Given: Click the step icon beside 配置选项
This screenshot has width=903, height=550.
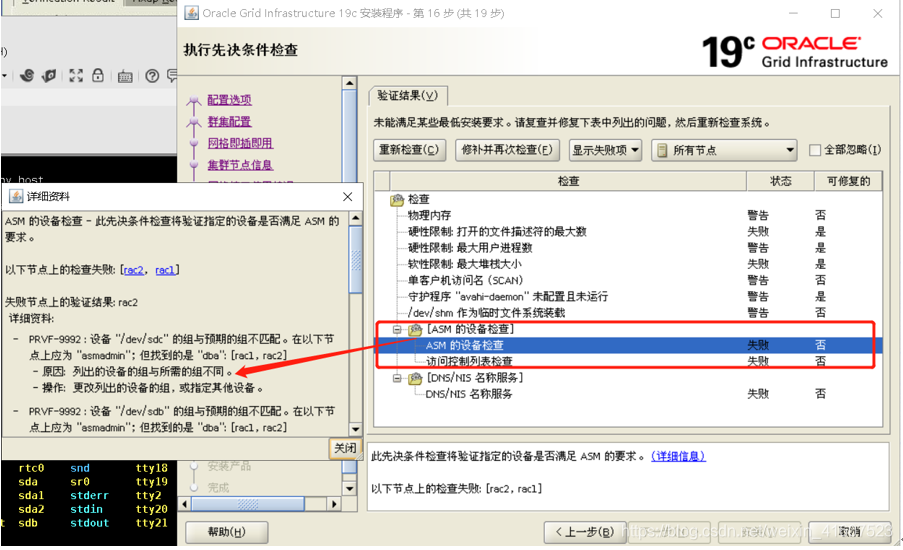Looking at the screenshot, I should coord(194,102).
